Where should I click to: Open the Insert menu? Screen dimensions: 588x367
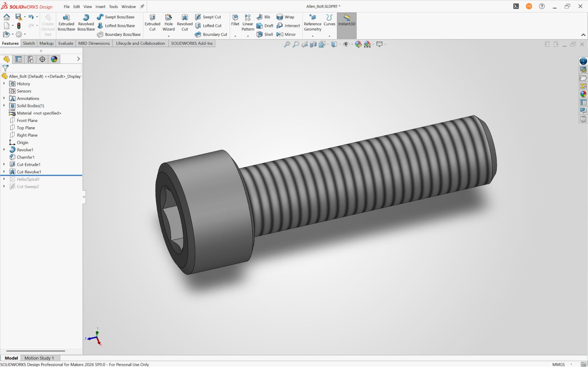[100, 6]
